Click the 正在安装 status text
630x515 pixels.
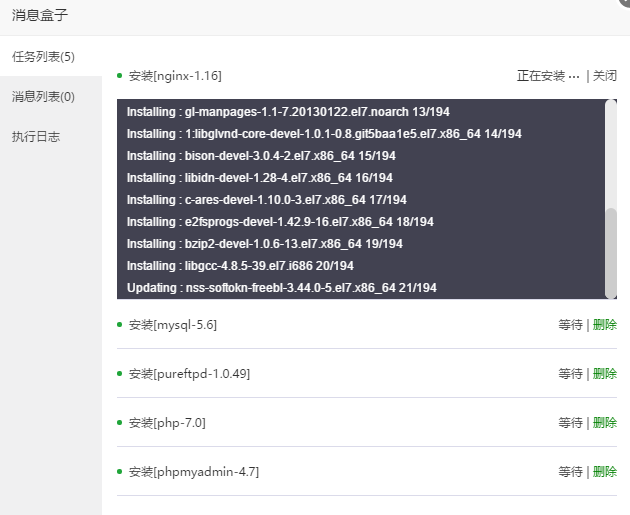pyautogui.click(x=548, y=76)
